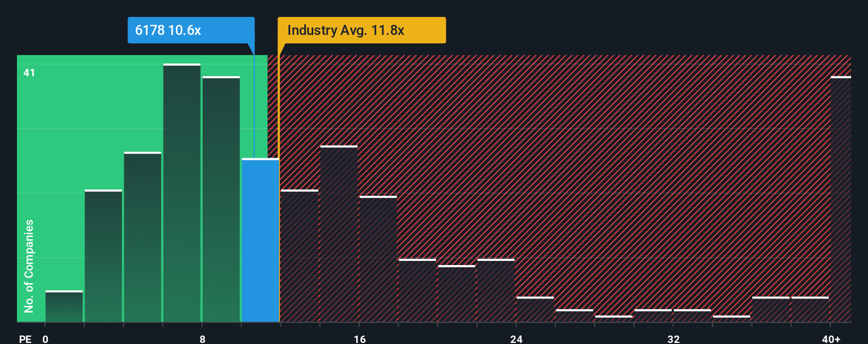Image resolution: width=868 pixels, height=344 pixels.
Task: Select the bar at the 40+ edge
Action: (841, 199)
